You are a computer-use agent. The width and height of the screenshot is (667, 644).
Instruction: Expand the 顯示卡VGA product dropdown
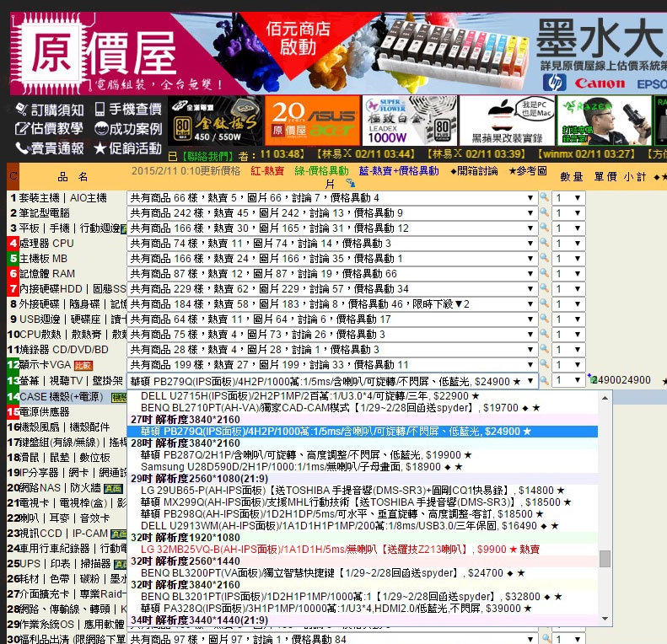click(331, 364)
